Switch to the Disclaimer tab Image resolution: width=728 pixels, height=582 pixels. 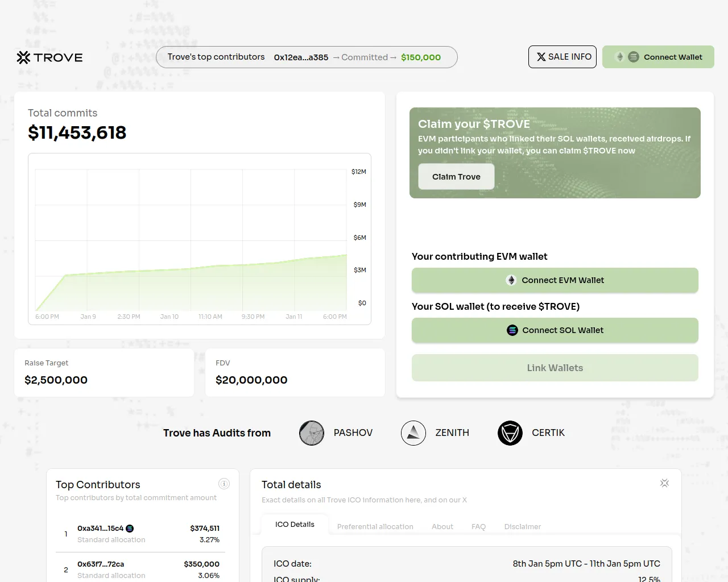point(522,526)
